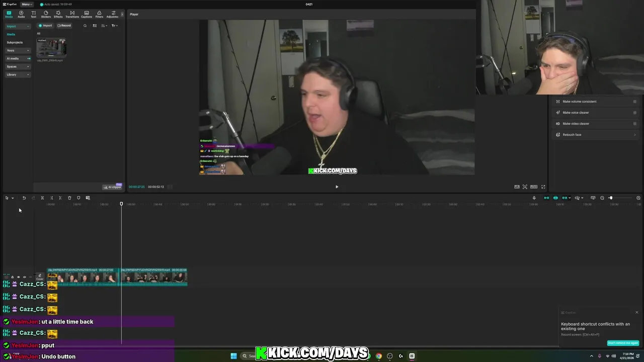Click the timeline playhead marker
Image resolution: width=644 pixels, height=362 pixels.
[121, 204]
